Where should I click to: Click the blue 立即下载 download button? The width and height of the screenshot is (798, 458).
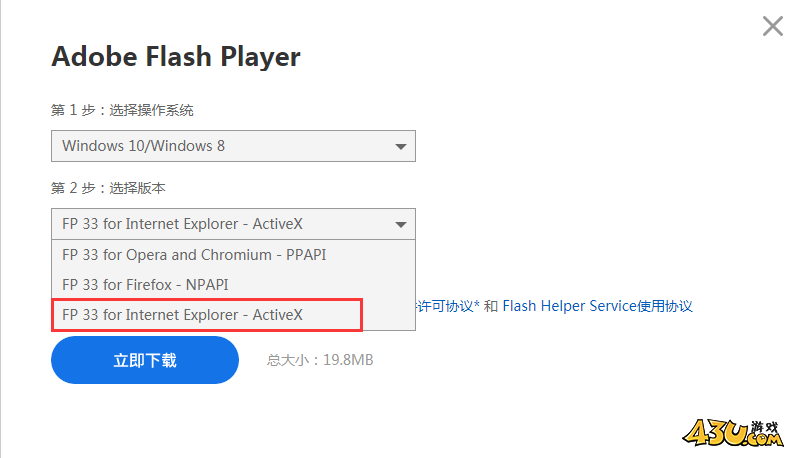click(145, 360)
